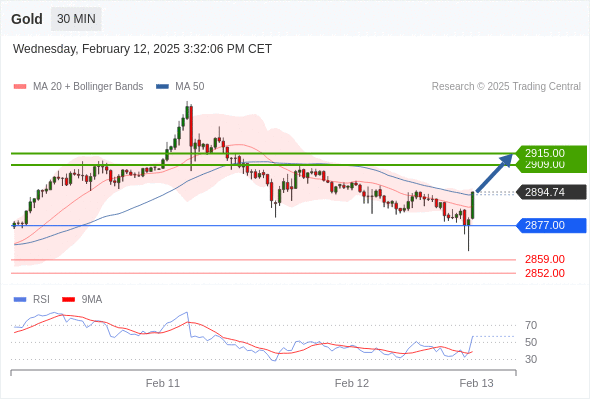Click the 9MA red legend swatch

point(68,300)
